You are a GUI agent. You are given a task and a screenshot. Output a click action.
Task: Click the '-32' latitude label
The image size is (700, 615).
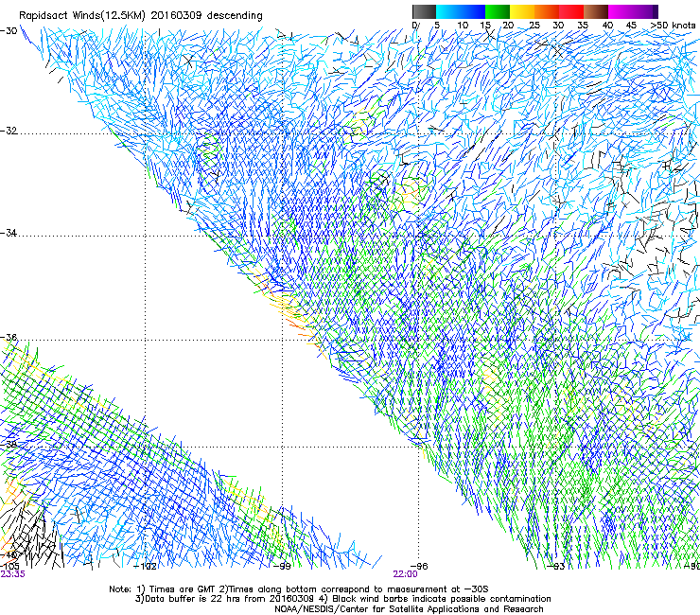pyautogui.click(x=9, y=131)
